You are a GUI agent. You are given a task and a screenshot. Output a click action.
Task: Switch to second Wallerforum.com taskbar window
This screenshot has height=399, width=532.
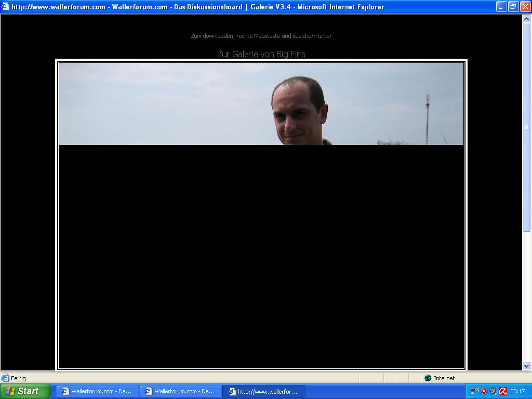point(180,391)
